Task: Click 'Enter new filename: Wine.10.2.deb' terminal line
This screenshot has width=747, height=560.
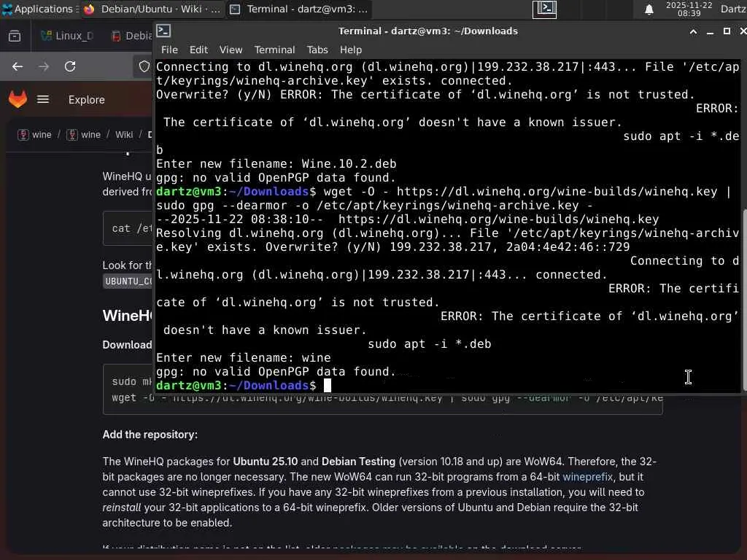Action: click(x=276, y=164)
